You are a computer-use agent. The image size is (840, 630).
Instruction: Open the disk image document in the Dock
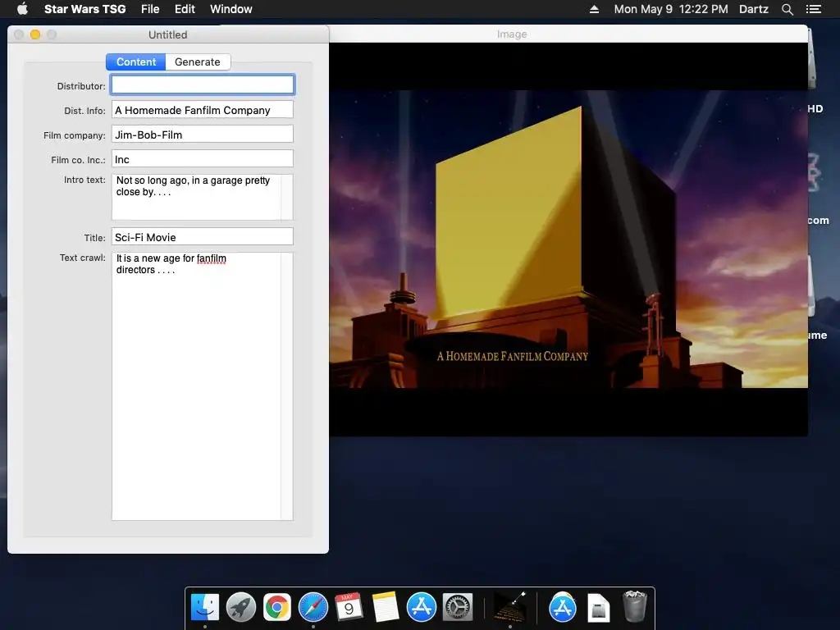coord(598,608)
